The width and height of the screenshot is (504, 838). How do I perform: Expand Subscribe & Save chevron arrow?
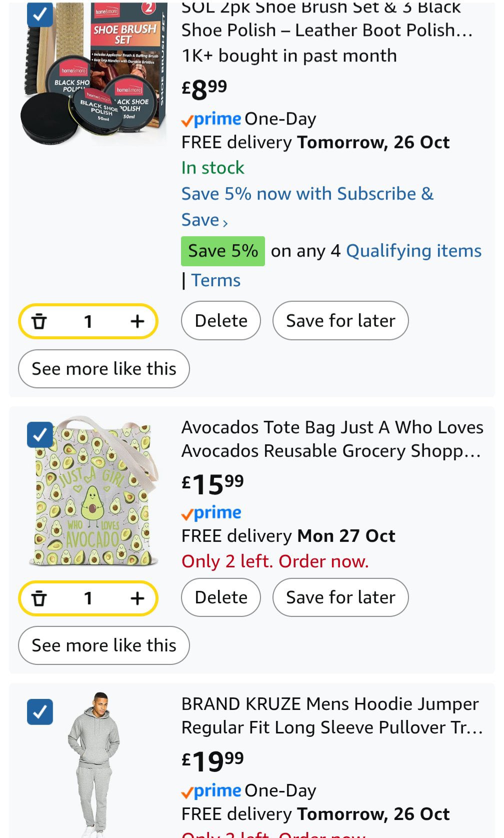(225, 222)
